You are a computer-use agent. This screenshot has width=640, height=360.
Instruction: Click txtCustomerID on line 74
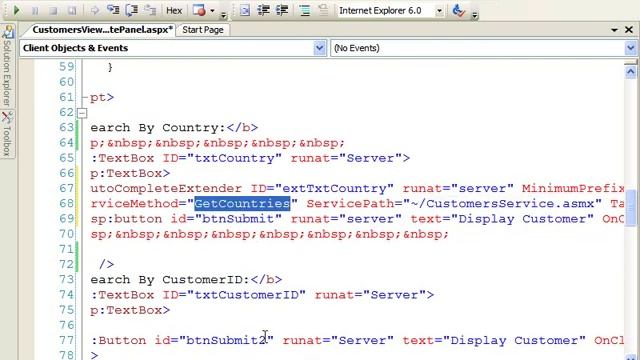click(x=246, y=295)
